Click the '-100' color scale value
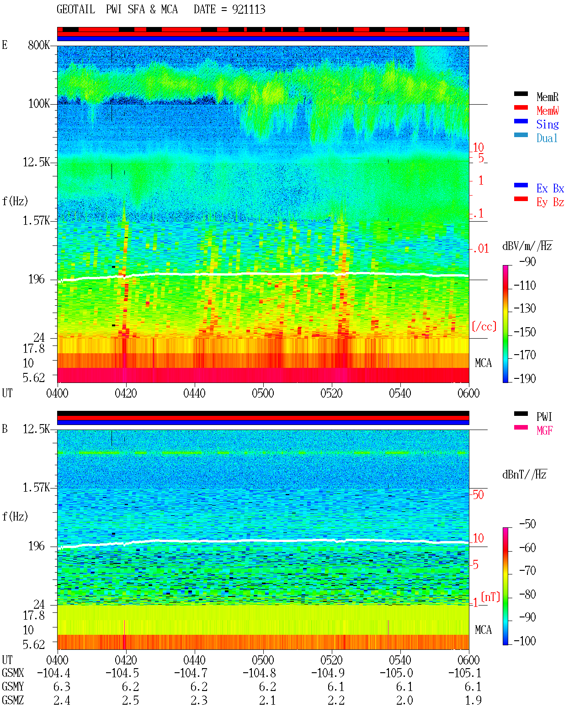The image size is (585, 728). pyautogui.click(x=525, y=641)
